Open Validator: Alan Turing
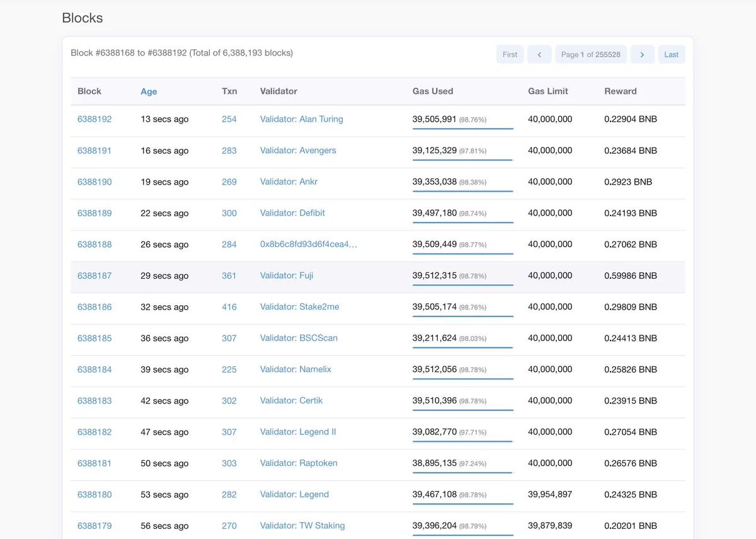Image resolution: width=756 pixels, height=539 pixels. click(302, 119)
